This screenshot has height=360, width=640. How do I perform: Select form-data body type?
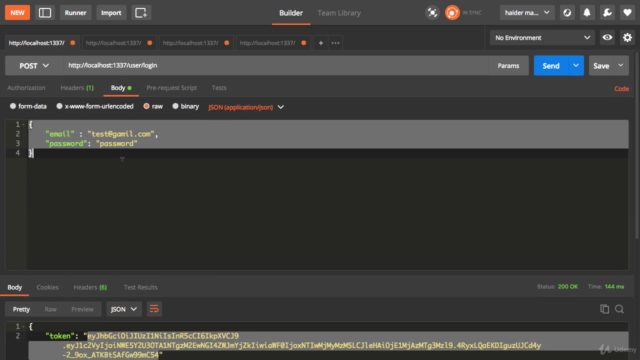[x=28, y=106]
